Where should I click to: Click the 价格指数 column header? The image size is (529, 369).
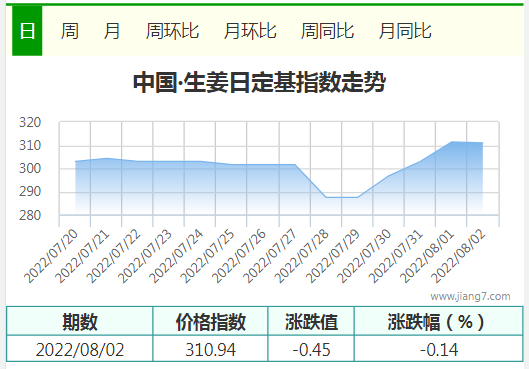[210, 321]
